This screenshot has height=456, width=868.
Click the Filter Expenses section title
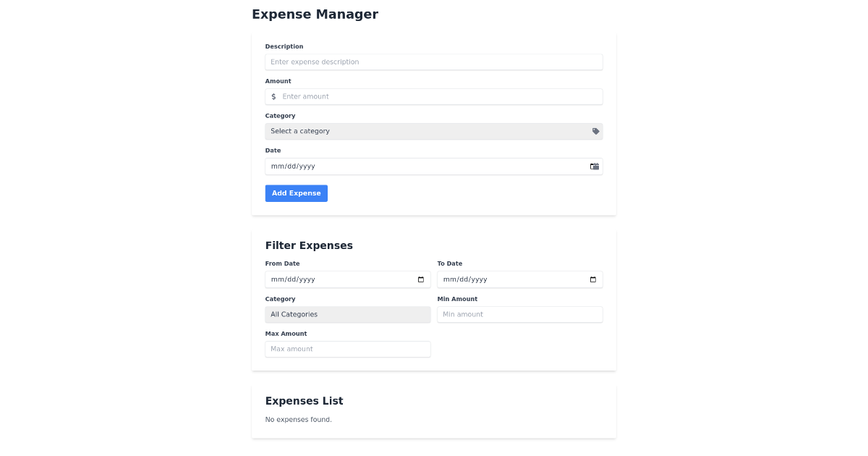309,245
